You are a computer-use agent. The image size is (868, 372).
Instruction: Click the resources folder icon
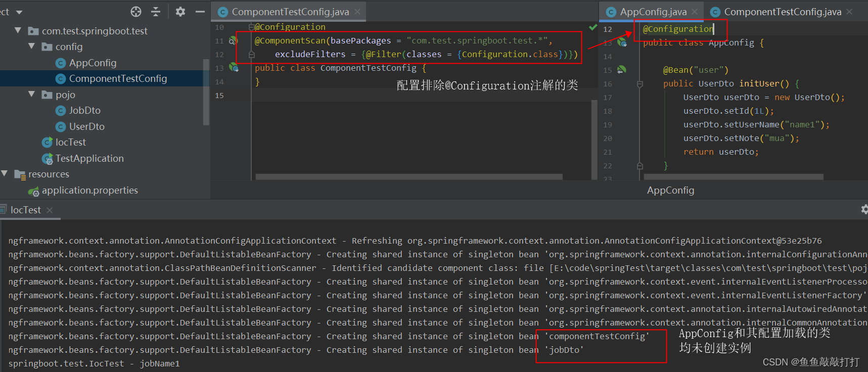pos(20,174)
